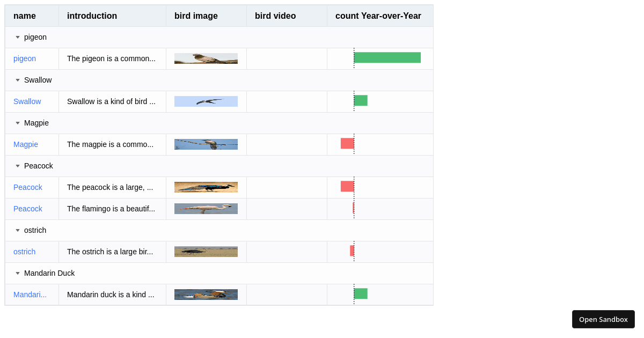The width and height of the screenshot is (644, 338).
Task: Collapse the pigeon group
Action: click(x=17, y=37)
